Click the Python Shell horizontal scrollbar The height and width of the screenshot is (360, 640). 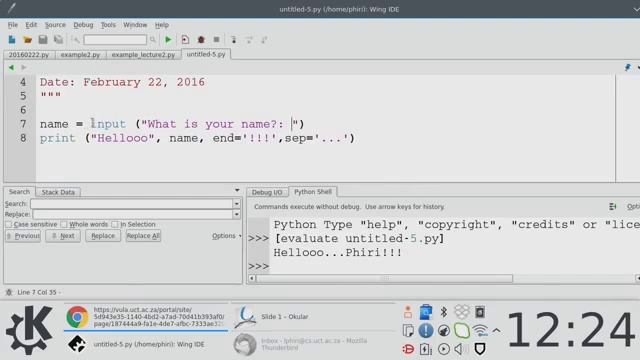(384, 278)
